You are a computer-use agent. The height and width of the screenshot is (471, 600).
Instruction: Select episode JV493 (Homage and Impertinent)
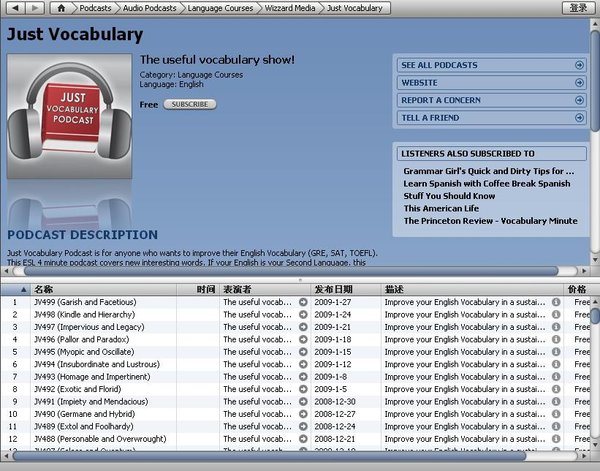point(92,377)
